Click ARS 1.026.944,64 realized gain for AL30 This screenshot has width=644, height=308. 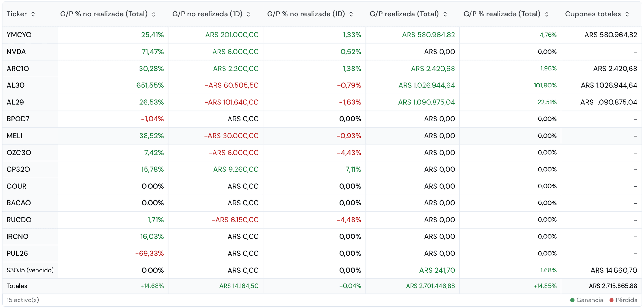[x=427, y=86]
